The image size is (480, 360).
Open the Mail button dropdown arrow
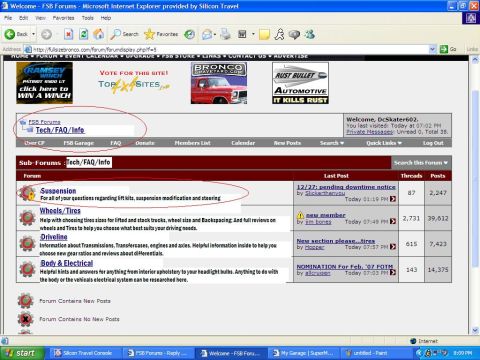pyautogui.click(x=215, y=34)
